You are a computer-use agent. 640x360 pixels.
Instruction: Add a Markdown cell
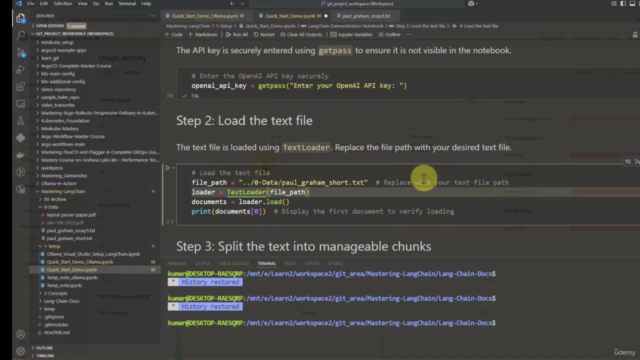pos(203,35)
